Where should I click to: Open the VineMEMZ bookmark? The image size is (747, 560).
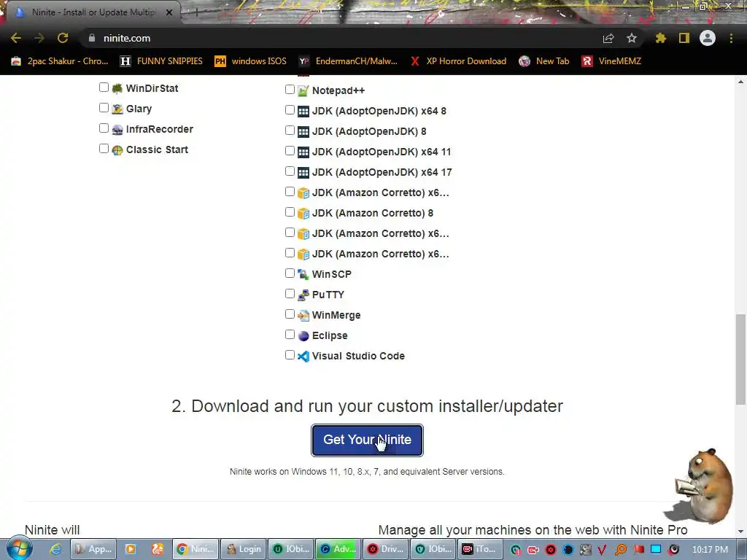612,61
